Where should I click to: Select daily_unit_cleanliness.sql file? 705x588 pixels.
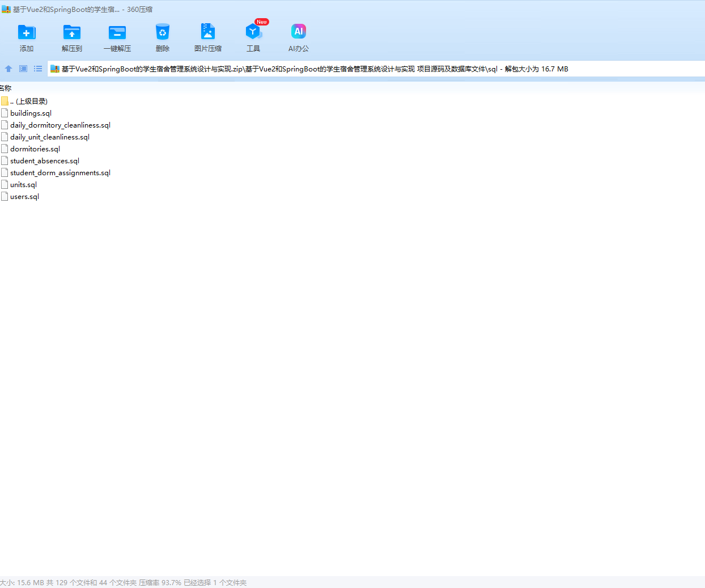point(50,137)
